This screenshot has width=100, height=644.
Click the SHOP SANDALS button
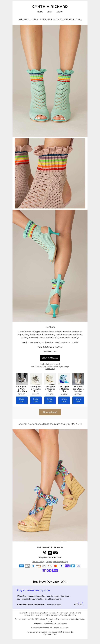[50, 358]
